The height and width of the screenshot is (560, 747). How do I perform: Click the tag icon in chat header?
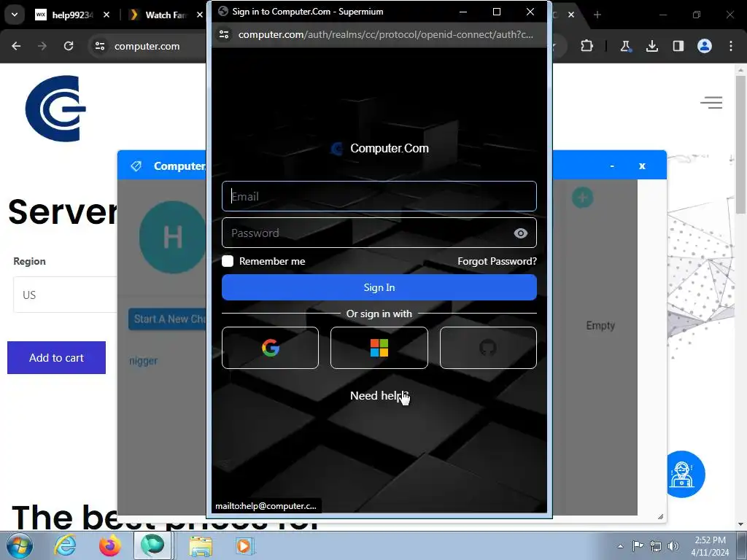tap(136, 166)
